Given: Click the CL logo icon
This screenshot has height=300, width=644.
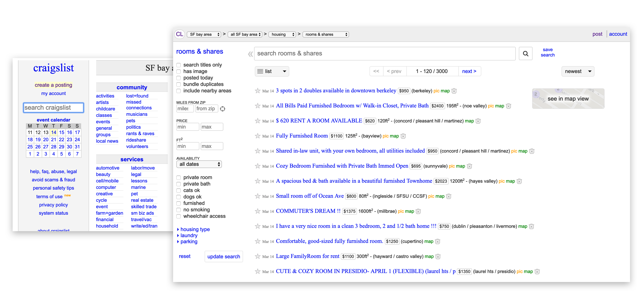Looking at the screenshot, I should point(180,34).
